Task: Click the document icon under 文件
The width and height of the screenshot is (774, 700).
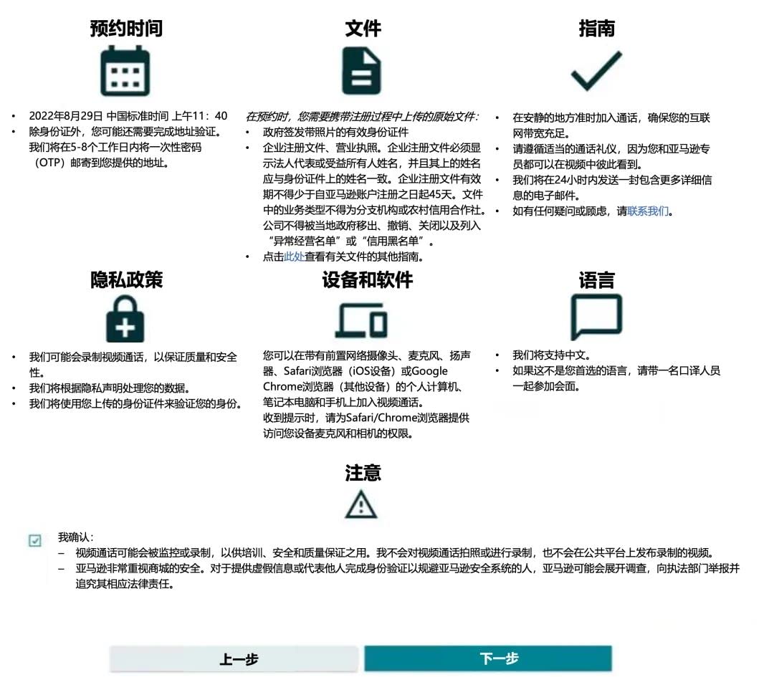Action: [361, 71]
